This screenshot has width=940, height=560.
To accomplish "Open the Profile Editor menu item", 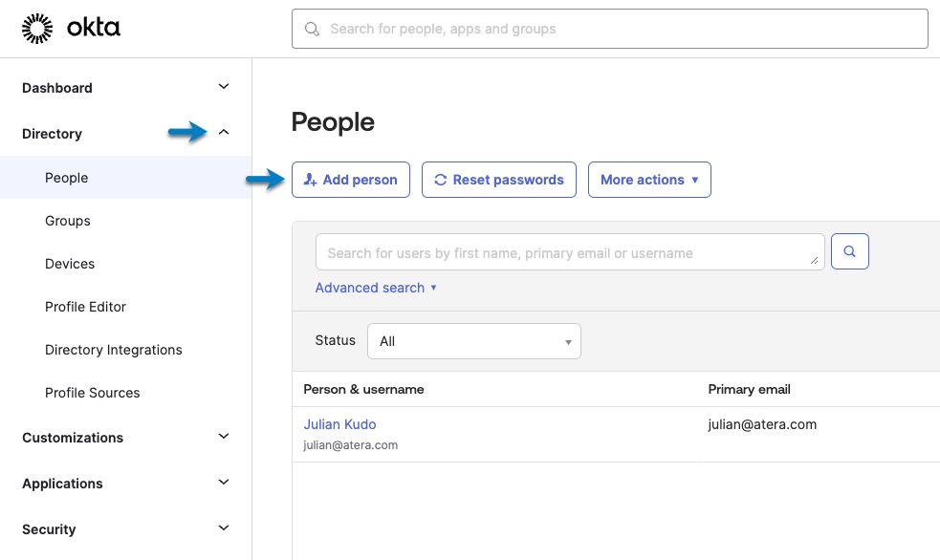I will [86, 308].
